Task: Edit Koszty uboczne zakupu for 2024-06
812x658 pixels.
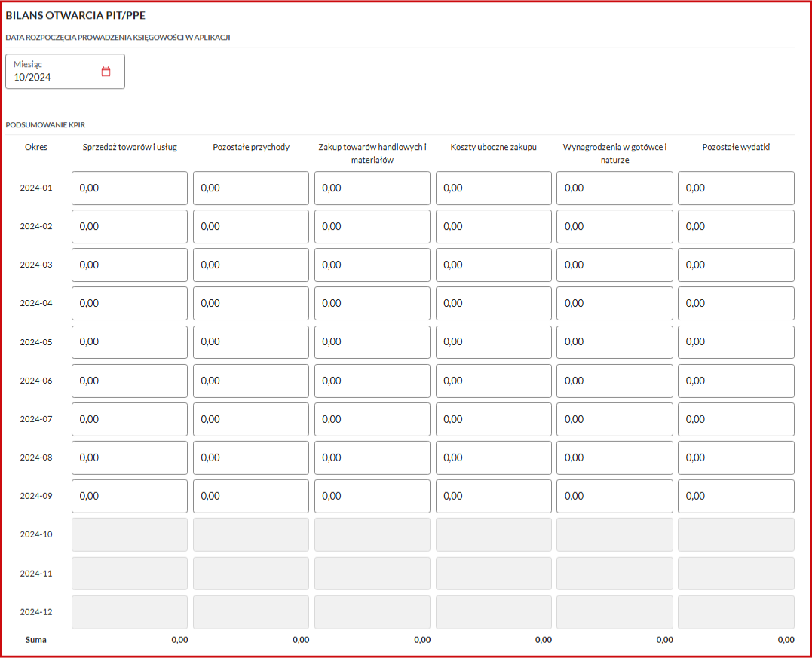Action: click(x=494, y=381)
